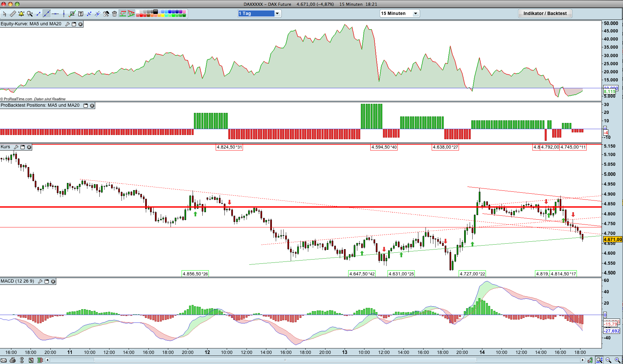Select the text annotation tool
This screenshot has height=364, width=623.
pyautogui.click(x=81, y=14)
